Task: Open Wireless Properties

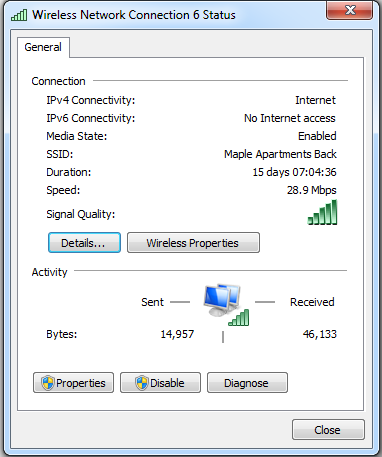Action: pos(193,243)
